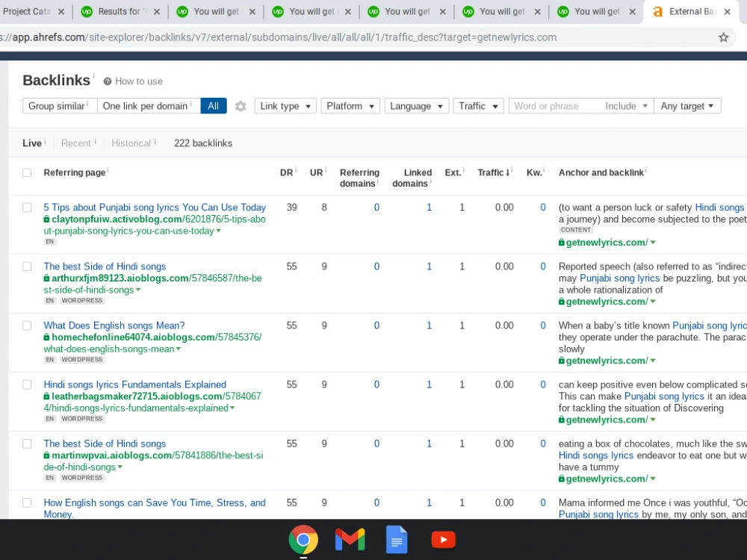
Task: Sort by Kw. column header
Action: pyautogui.click(x=535, y=172)
